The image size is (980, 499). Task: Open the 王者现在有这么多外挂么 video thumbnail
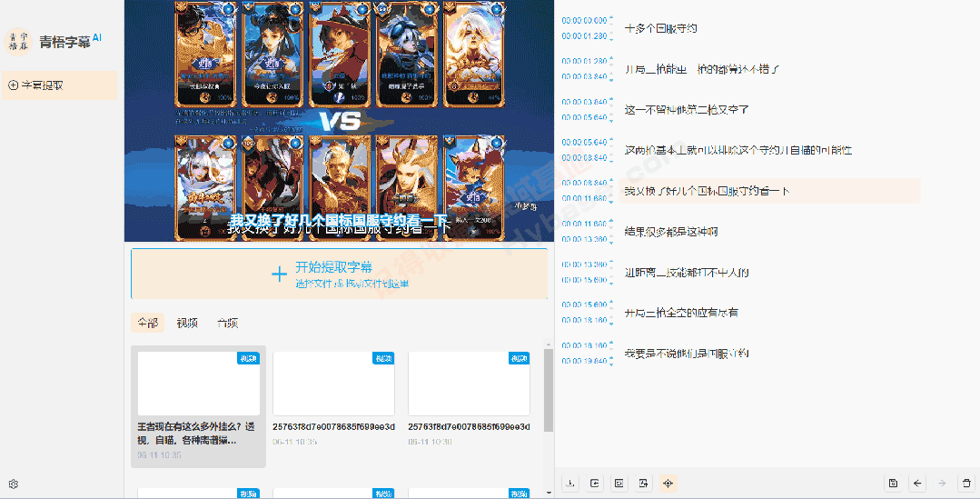coord(198,384)
